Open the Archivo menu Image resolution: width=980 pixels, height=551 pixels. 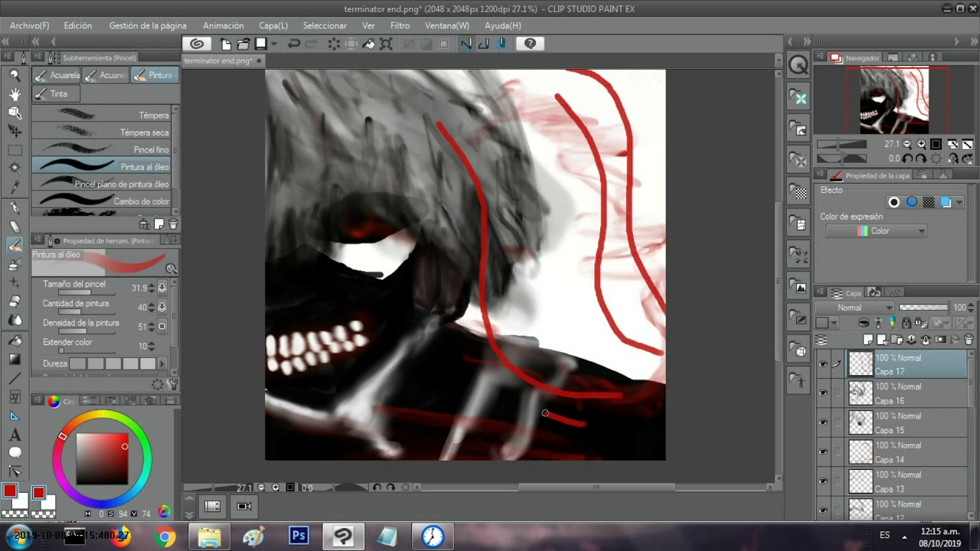click(x=29, y=25)
